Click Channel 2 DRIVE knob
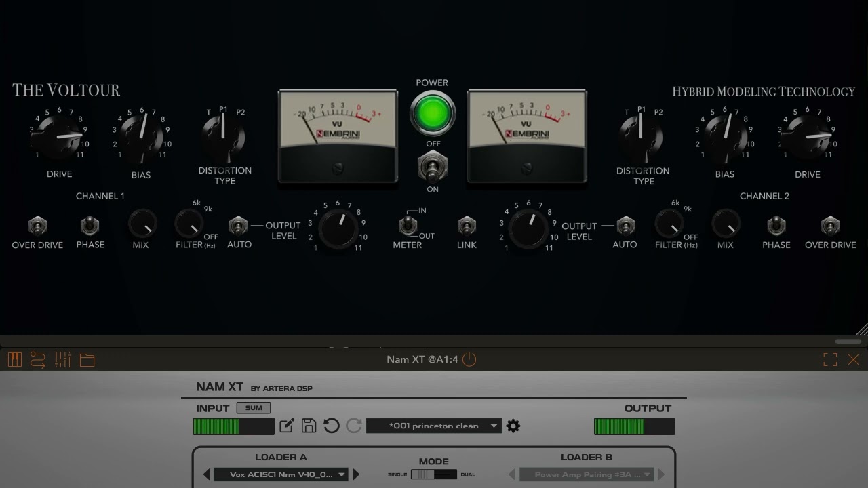This screenshot has height=488, width=868. pyautogui.click(x=807, y=136)
